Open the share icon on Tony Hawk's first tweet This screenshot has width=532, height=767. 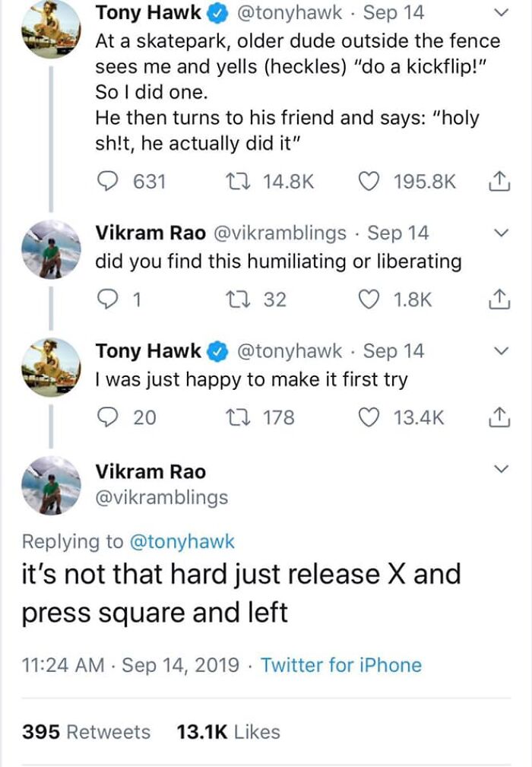pyautogui.click(x=499, y=182)
